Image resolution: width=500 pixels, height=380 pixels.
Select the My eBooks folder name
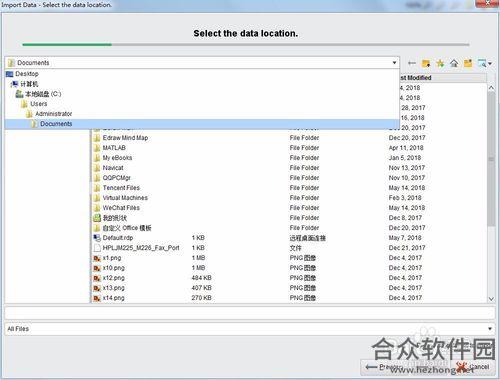117,158
